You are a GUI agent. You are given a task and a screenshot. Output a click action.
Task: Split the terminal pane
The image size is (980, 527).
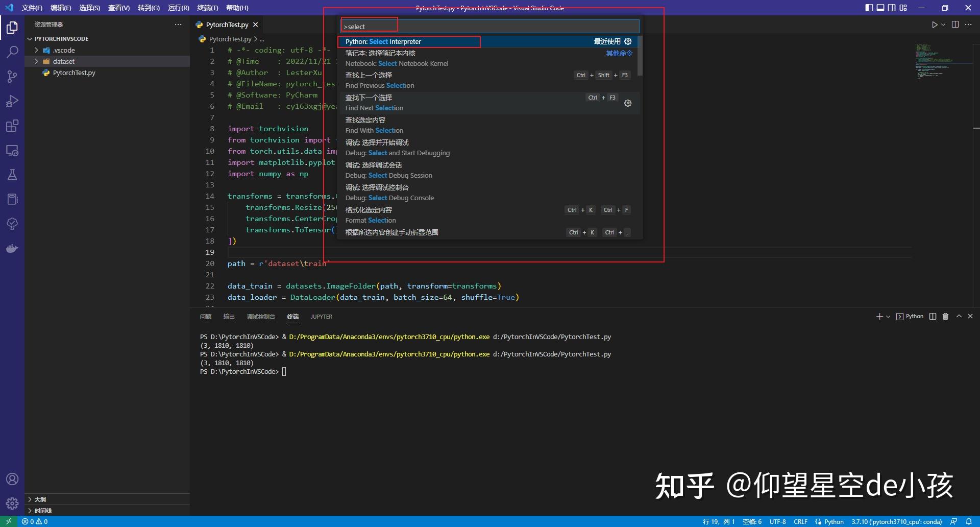933,317
